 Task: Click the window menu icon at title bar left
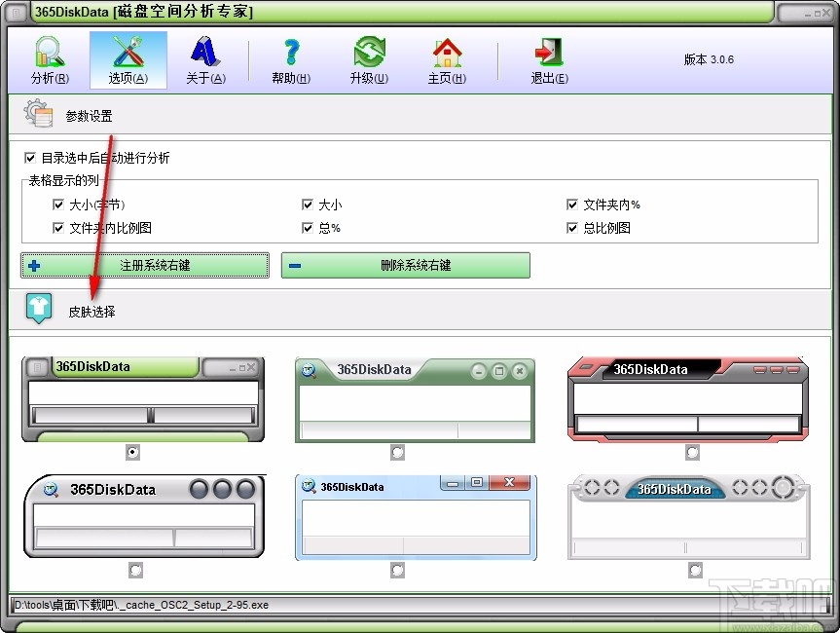tap(18, 12)
